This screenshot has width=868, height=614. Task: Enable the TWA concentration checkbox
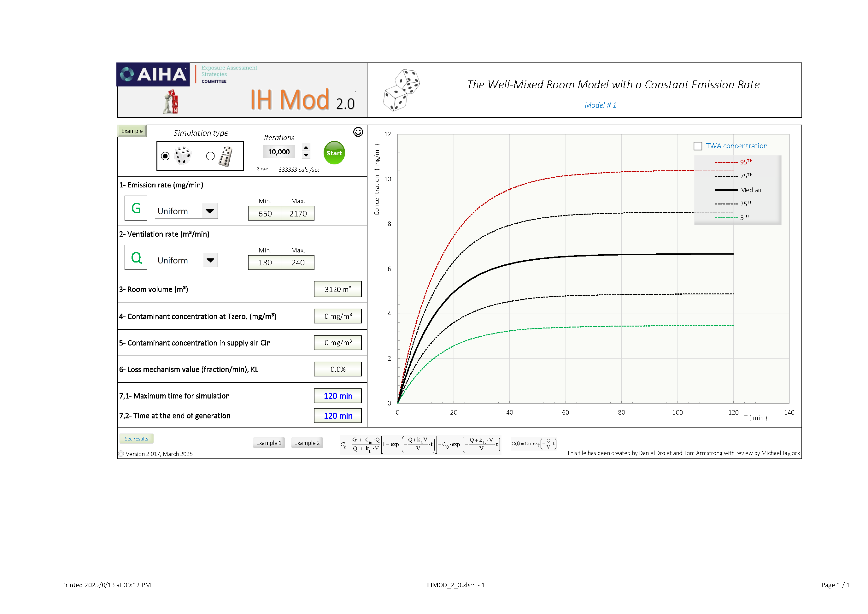(x=697, y=146)
